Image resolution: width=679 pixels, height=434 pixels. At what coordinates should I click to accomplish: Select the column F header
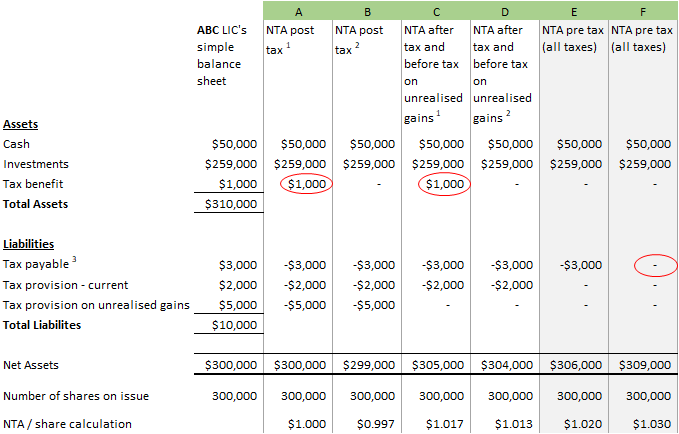642,10
